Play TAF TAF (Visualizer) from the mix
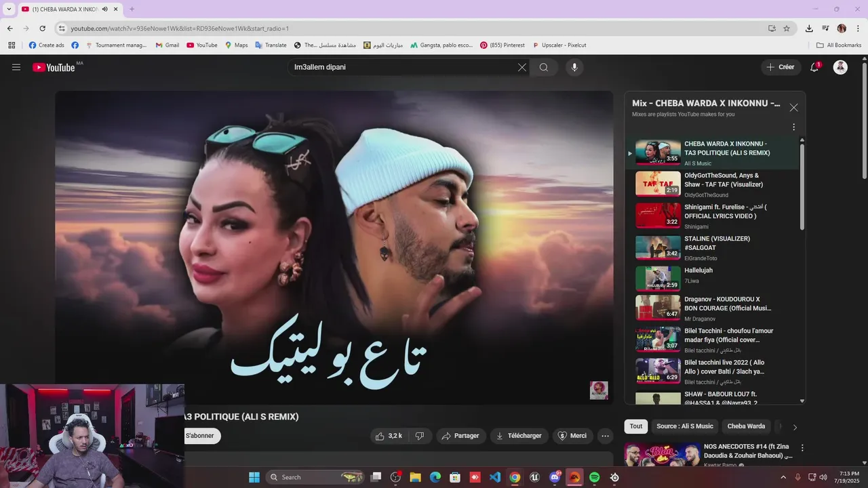Viewport: 868px width, 488px height. click(x=713, y=184)
